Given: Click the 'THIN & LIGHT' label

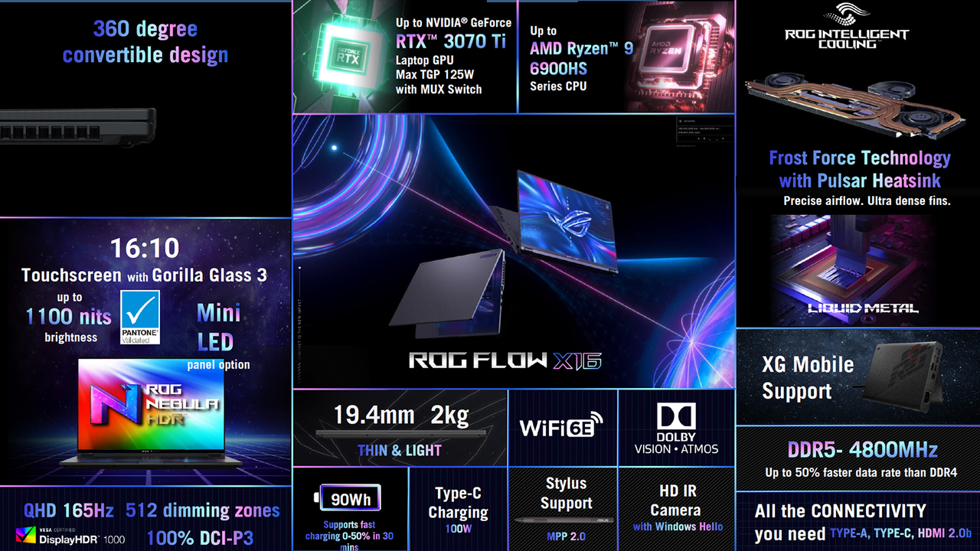Looking at the screenshot, I should (400, 451).
